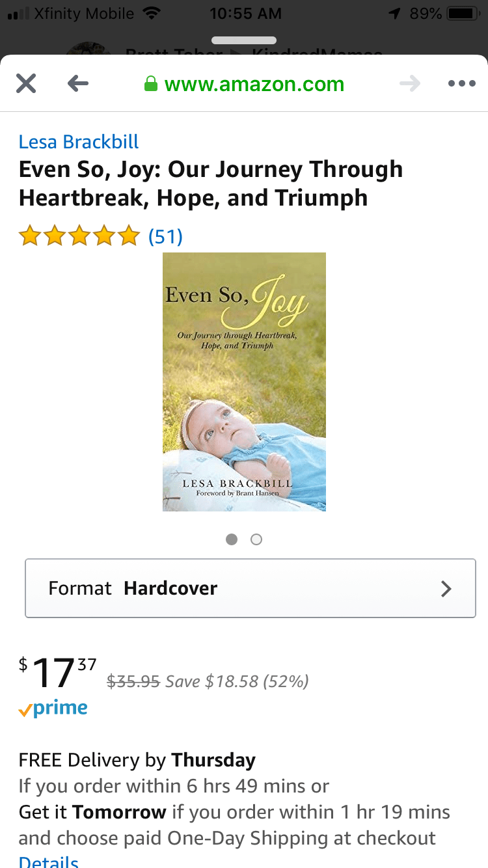Tap the sheet drag handle at top
488x868 pixels.
(x=244, y=40)
